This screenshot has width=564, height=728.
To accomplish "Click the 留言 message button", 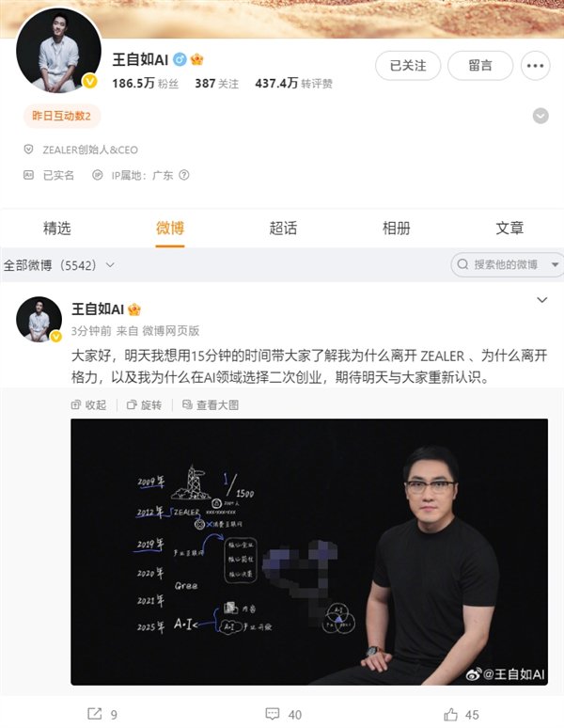I will tap(480, 66).
